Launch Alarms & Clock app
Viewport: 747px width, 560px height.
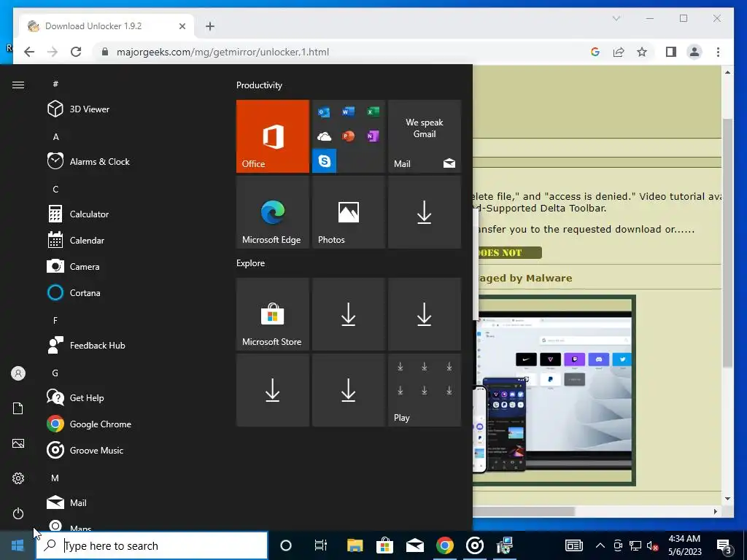[88, 161]
